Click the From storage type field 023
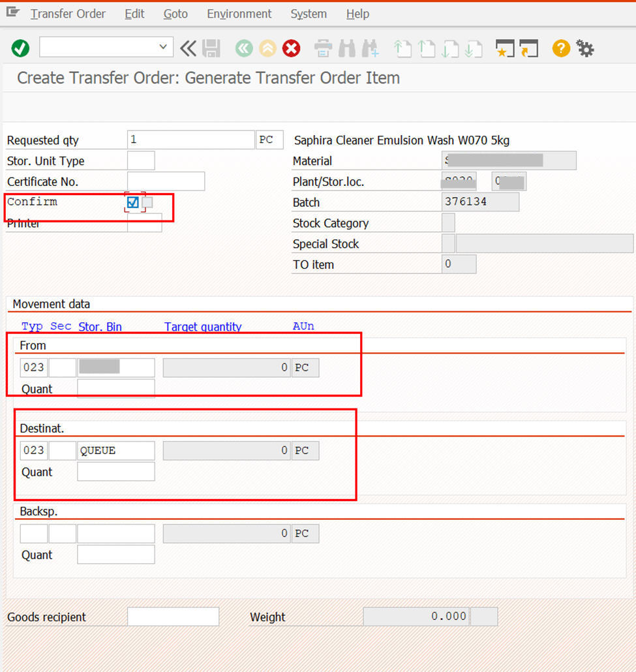Viewport: 636px width, 672px height. [34, 368]
